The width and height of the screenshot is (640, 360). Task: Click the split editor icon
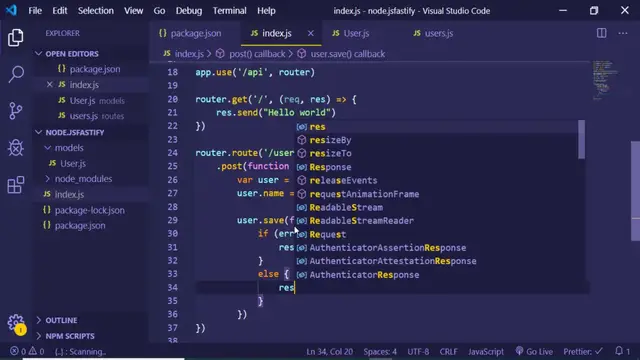601,33
